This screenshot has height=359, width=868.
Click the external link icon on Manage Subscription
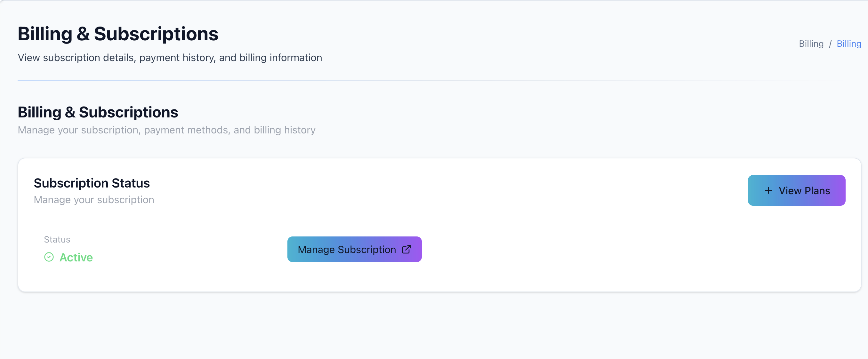point(406,249)
